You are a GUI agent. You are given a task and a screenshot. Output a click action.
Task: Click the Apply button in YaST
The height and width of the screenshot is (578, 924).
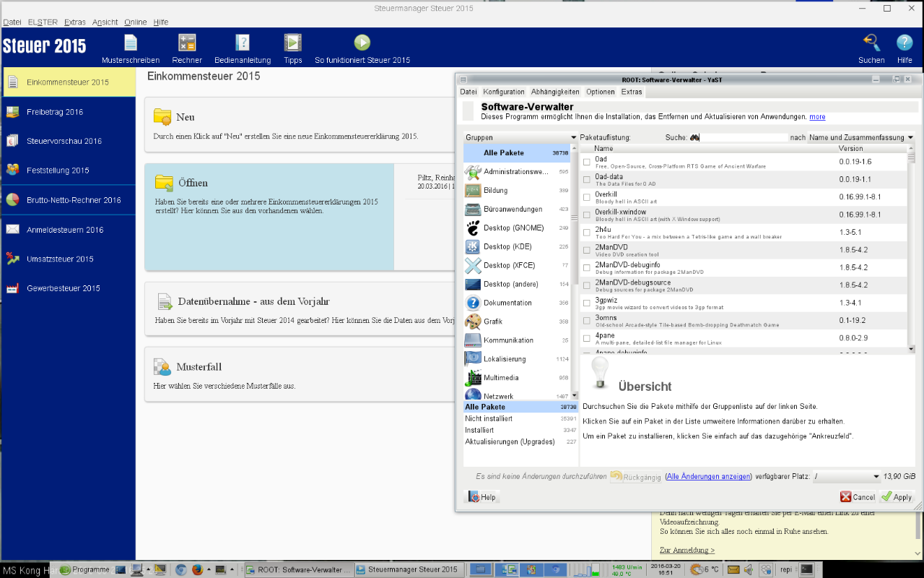[897, 497]
